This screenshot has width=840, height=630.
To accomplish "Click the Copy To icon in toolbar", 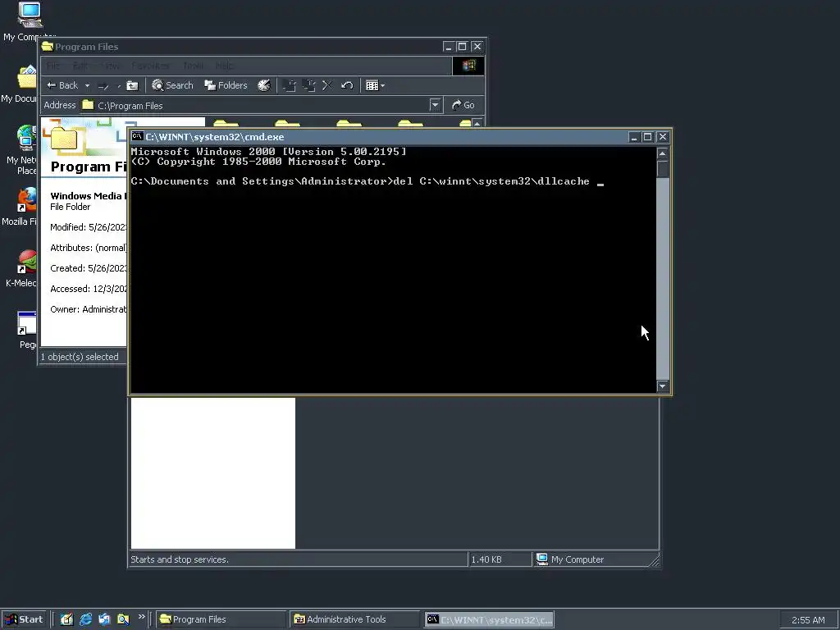I will tap(309, 85).
